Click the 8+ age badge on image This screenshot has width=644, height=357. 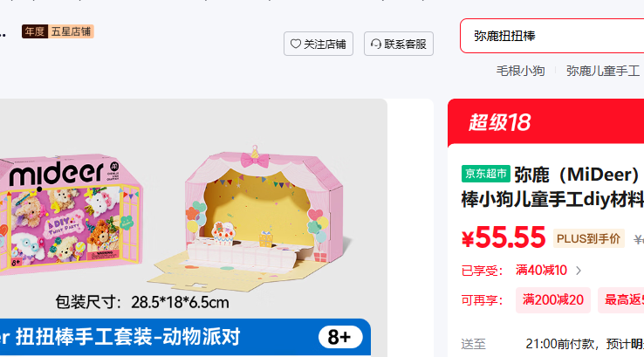340,337
